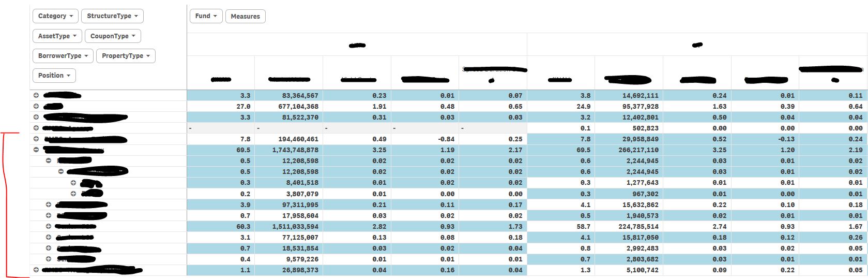Select the cell value 0.48
Screen dimensions: 868x278
tap(424, 107)
